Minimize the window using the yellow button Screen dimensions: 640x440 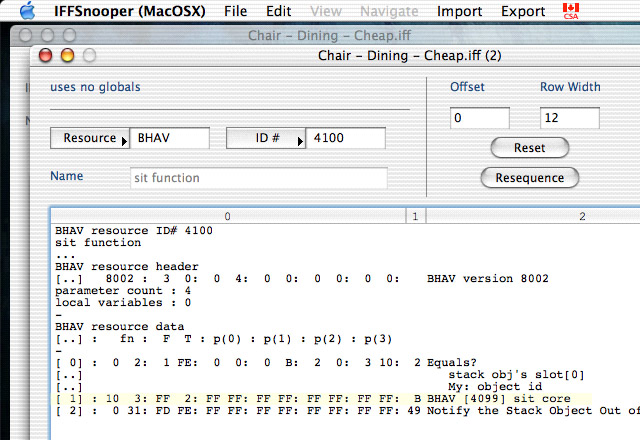click(x=68, y=57)
